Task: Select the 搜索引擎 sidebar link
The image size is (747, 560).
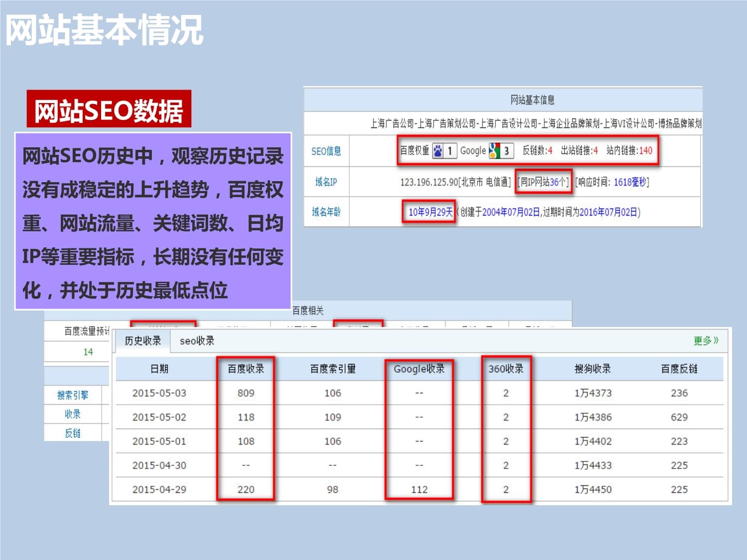Action: [x=73, y=395]
